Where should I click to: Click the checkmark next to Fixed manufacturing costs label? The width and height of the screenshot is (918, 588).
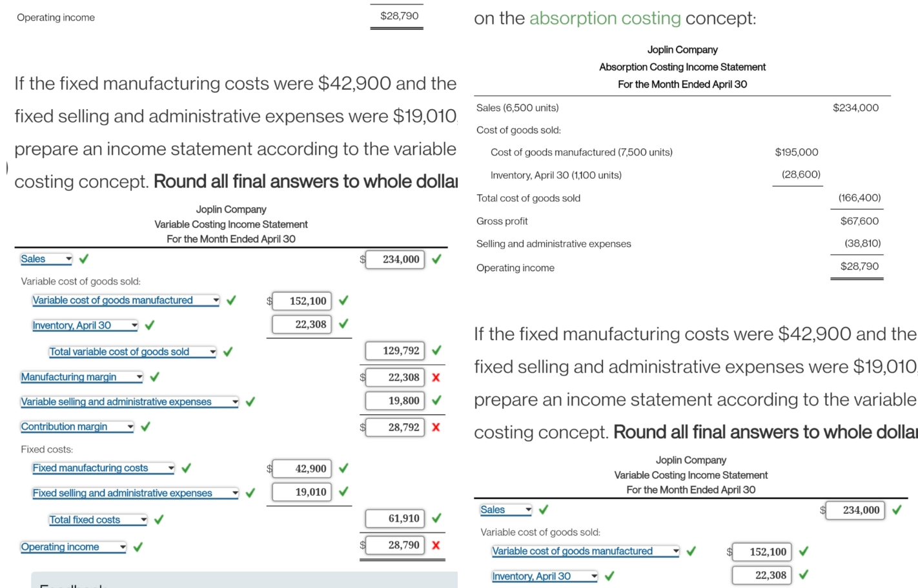186,468
